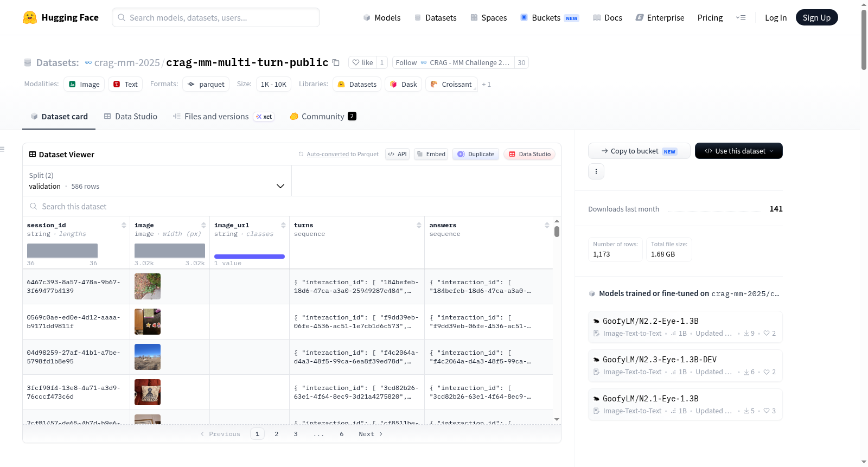Open Enterprise in the top navigation

tap(660, 17)
